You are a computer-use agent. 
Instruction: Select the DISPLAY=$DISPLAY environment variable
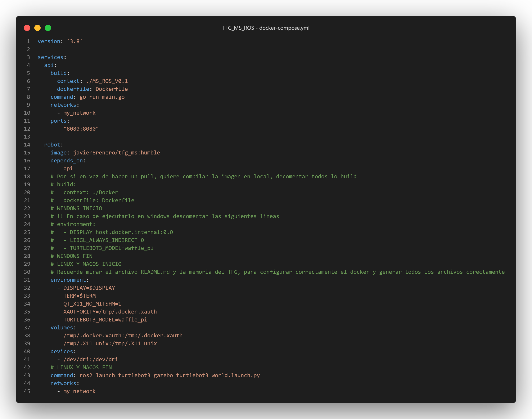(89, 288)
